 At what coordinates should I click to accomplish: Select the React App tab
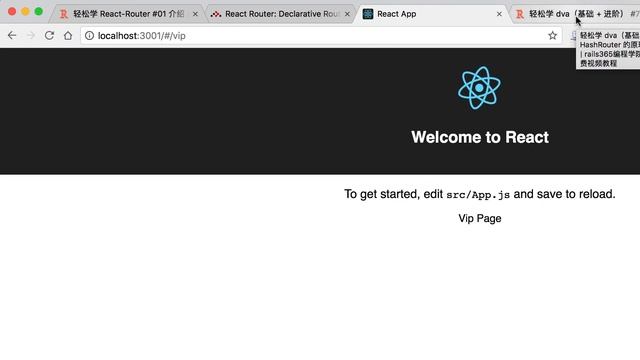(x=432, y=14)
